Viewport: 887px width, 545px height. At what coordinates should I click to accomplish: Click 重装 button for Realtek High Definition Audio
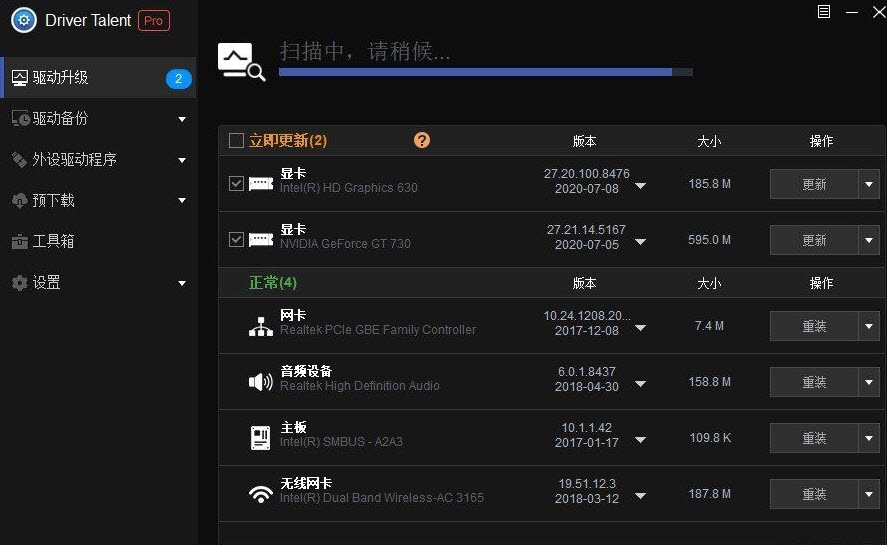click(x=814, y=382)
